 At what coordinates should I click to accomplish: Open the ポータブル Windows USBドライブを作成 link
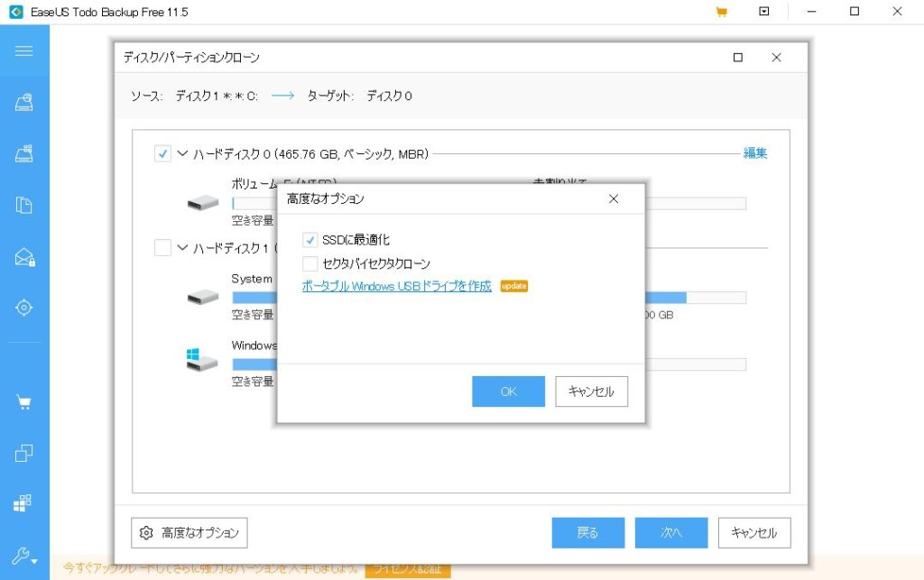coord(397,286)
